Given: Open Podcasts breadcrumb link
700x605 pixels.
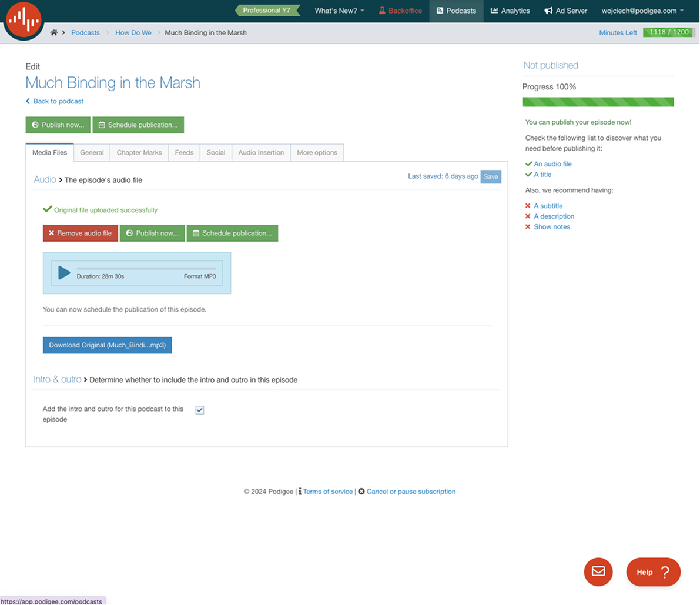Looking at the screenshot, I should click(x=85, y=32).
